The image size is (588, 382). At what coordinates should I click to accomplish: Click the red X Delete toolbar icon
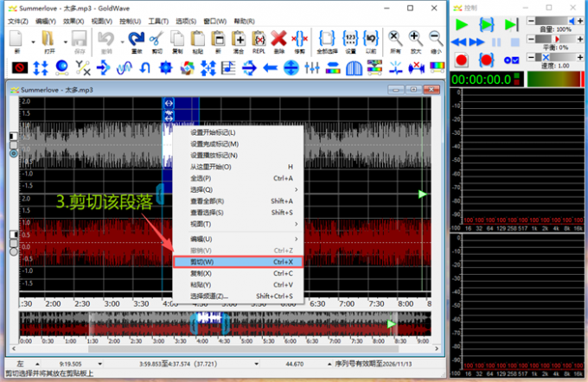click(x=278, y=39)
